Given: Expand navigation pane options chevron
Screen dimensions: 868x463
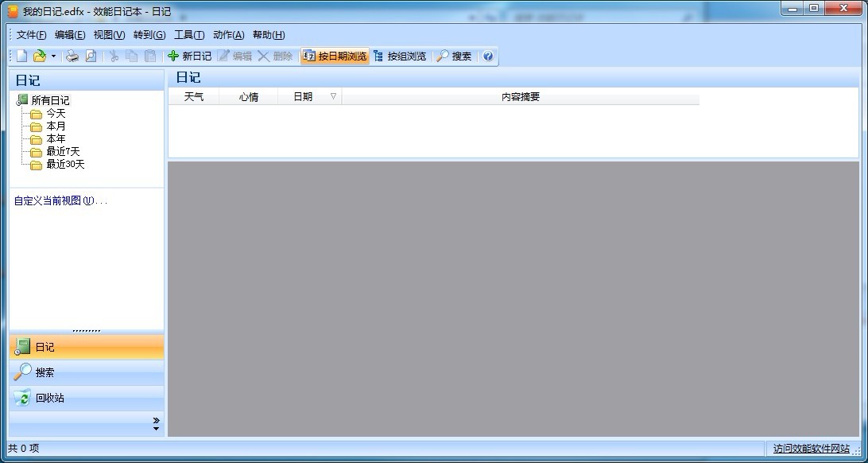Looking at the screenshot, I should coord(156,423).
